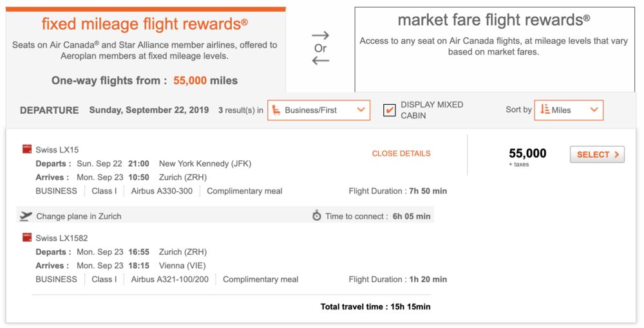The image size is (644, 328).
Task: Click the stopwatch time-to-connect icon
Action: pyautogui.click(x=316, y=216)
